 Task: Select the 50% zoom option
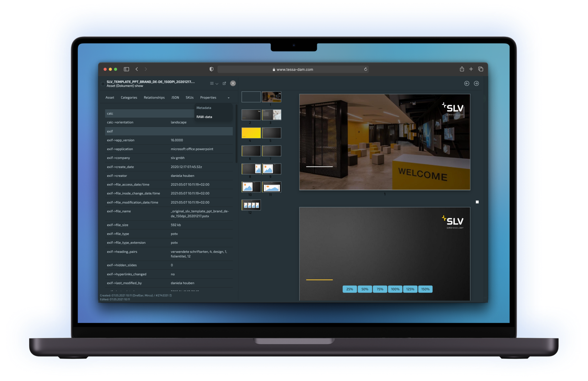(x=365, y=289)
